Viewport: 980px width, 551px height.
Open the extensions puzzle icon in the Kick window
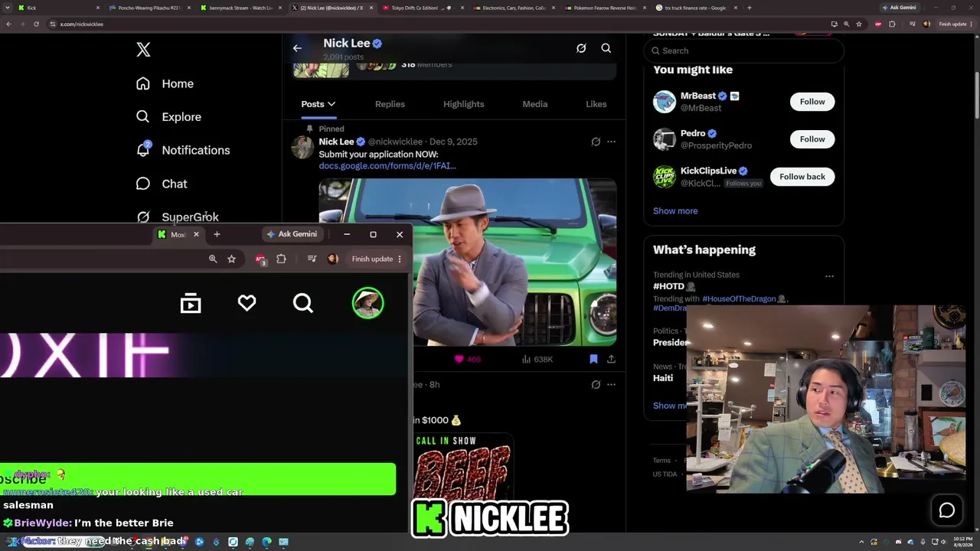click(281, 259)
